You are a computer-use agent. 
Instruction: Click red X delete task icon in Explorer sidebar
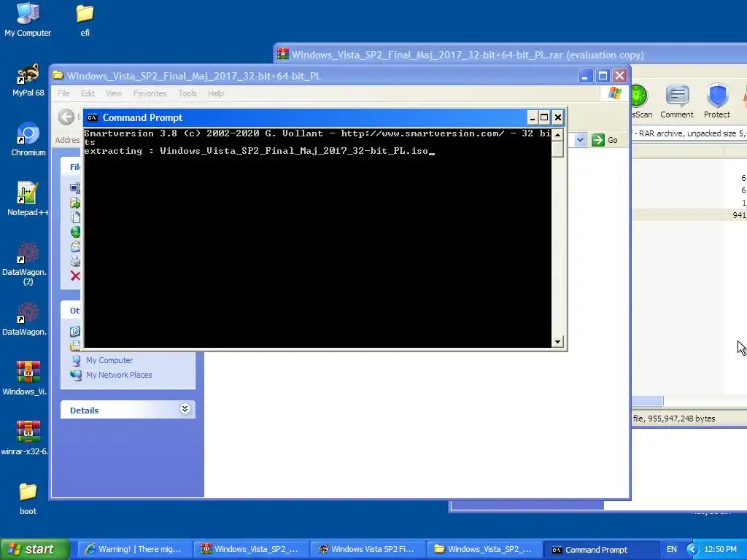tap(75, 276)
